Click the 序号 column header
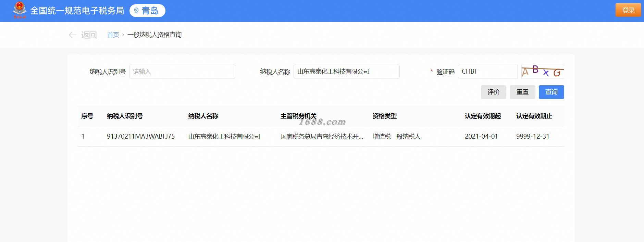This screenshot has width=644, height=242. coord(87,116)
